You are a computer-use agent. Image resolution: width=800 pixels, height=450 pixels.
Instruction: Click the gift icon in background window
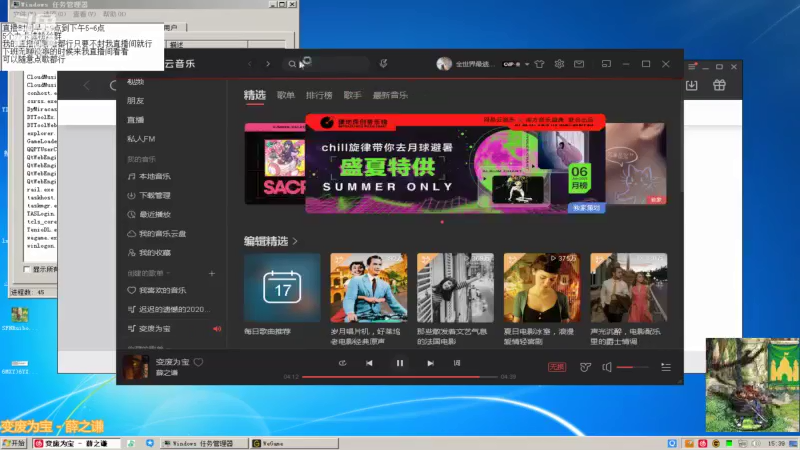click(x=719, y=85)
